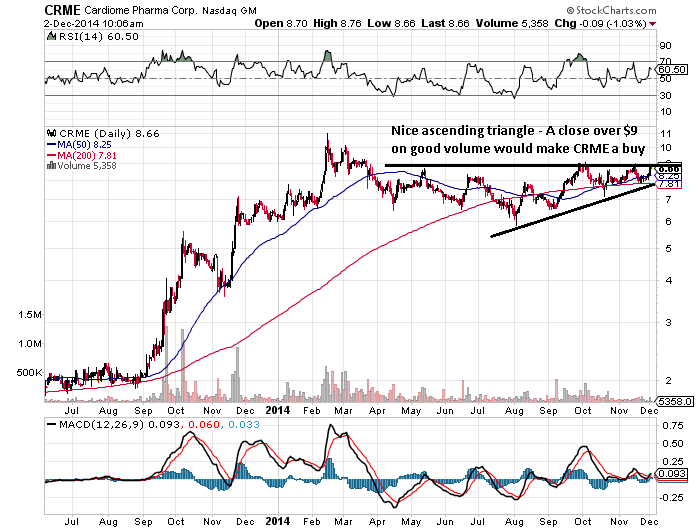Click the 1.5M label on the volume scale
700x530 pixels.
29,315
